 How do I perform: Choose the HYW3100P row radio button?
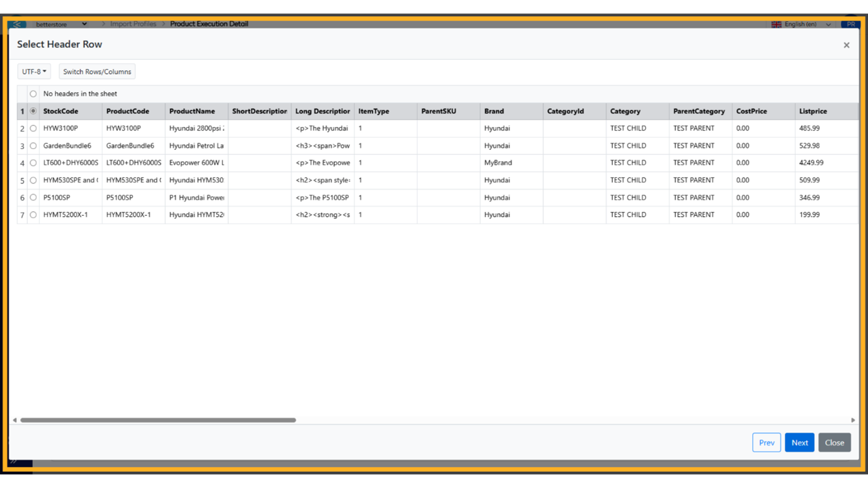click(x=33, y=128)
